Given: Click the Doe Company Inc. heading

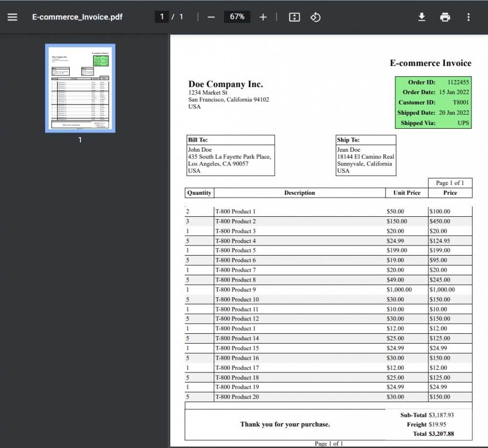Looking at the screenshot, I should (x=225, y=84).
